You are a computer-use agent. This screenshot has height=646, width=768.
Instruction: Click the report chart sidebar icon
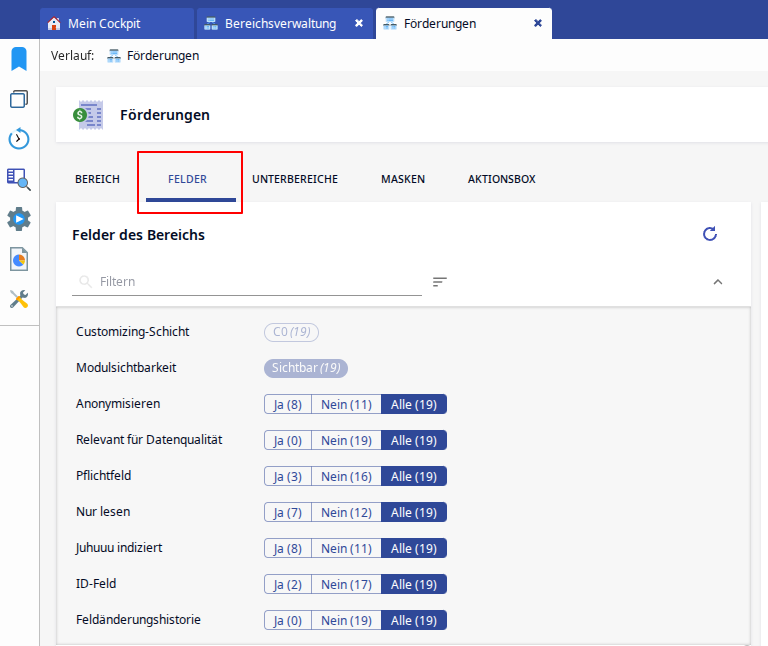pos(19,259)
